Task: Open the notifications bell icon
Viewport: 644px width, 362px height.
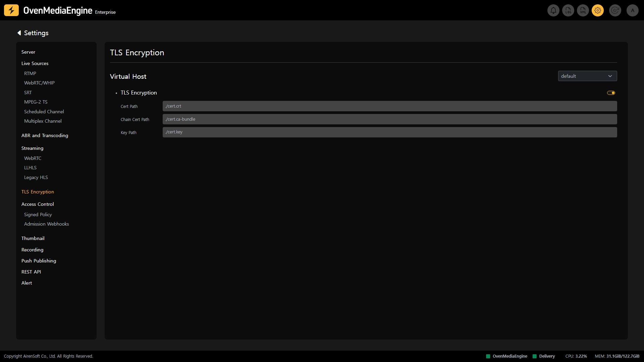Action: (x=553, y=10)
